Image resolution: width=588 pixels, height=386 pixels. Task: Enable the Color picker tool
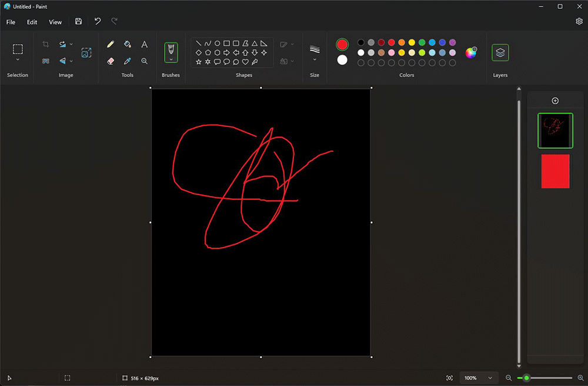128,61
